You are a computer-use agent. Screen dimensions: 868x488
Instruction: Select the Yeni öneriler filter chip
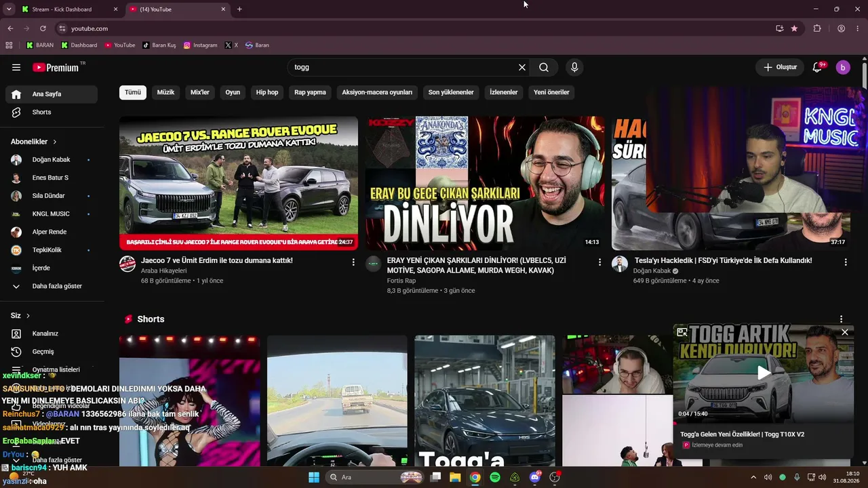tap(551, 92)
